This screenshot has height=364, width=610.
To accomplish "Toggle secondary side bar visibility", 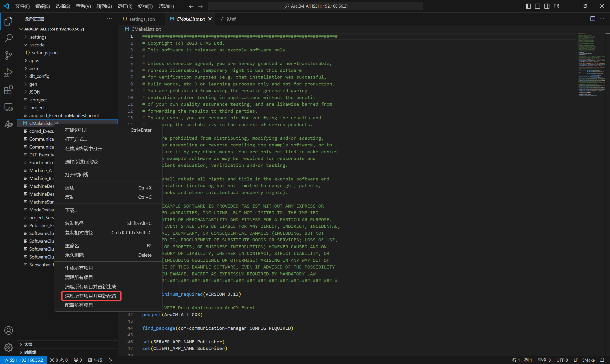I will [x=547, y=6].
